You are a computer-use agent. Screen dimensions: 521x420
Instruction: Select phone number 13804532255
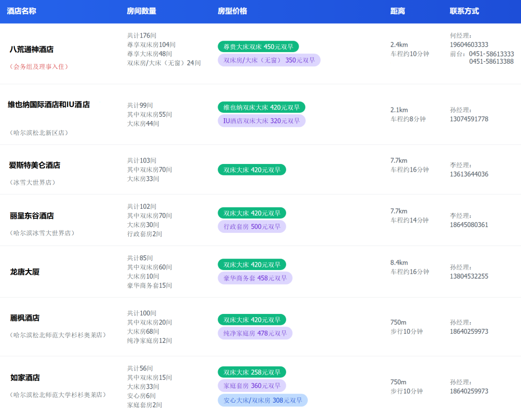469,276
